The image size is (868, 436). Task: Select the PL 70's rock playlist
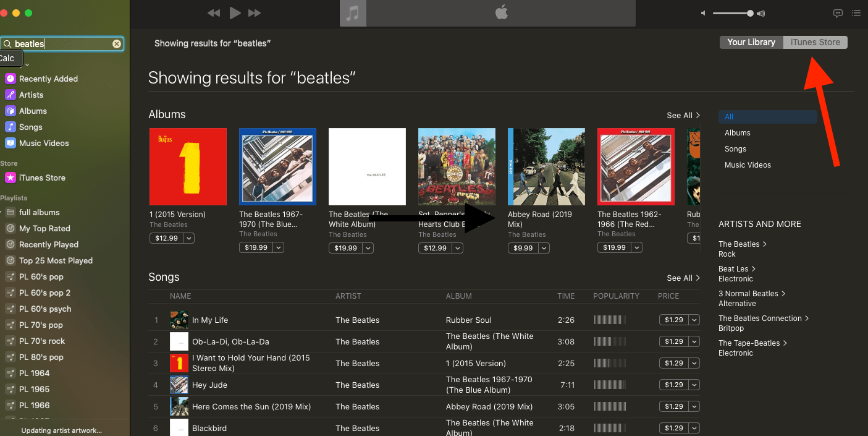tap(41, 341)
